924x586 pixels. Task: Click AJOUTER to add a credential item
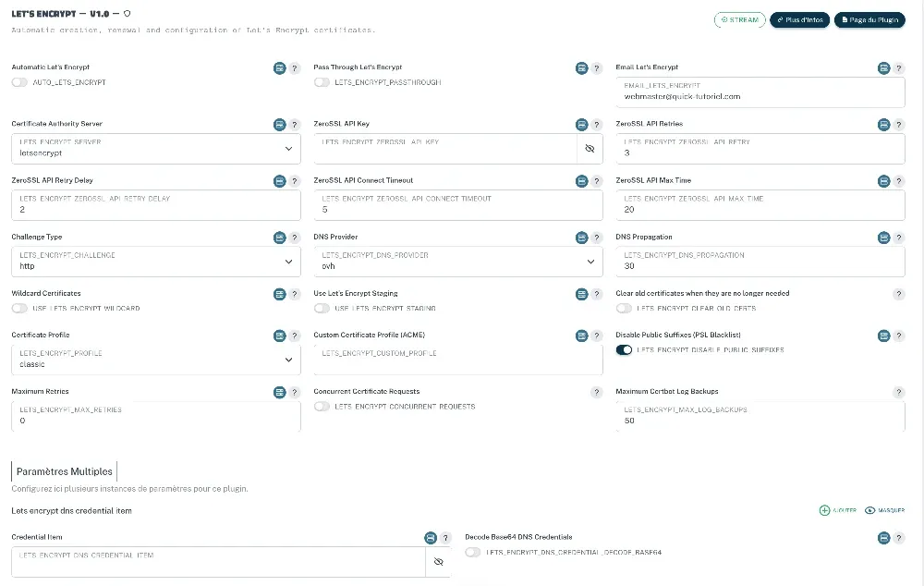(838, 510)
